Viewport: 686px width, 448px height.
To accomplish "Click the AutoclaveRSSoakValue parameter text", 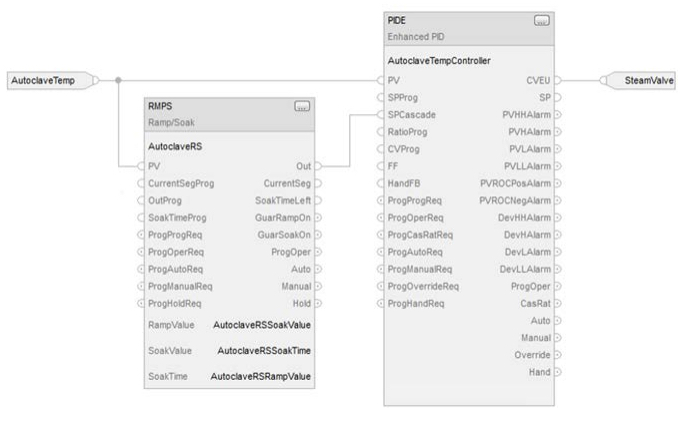I will point(262,325).
